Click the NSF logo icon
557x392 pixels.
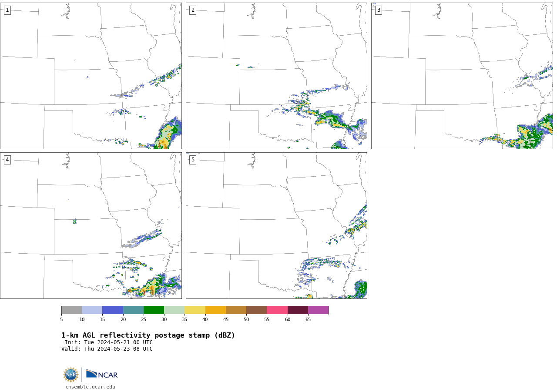point(71,375)
